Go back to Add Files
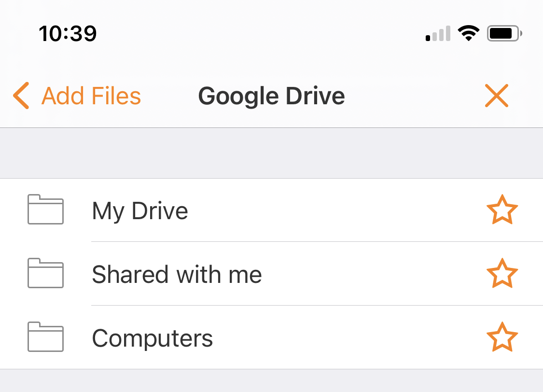The image size is (543, 392). tap(91, 96)
